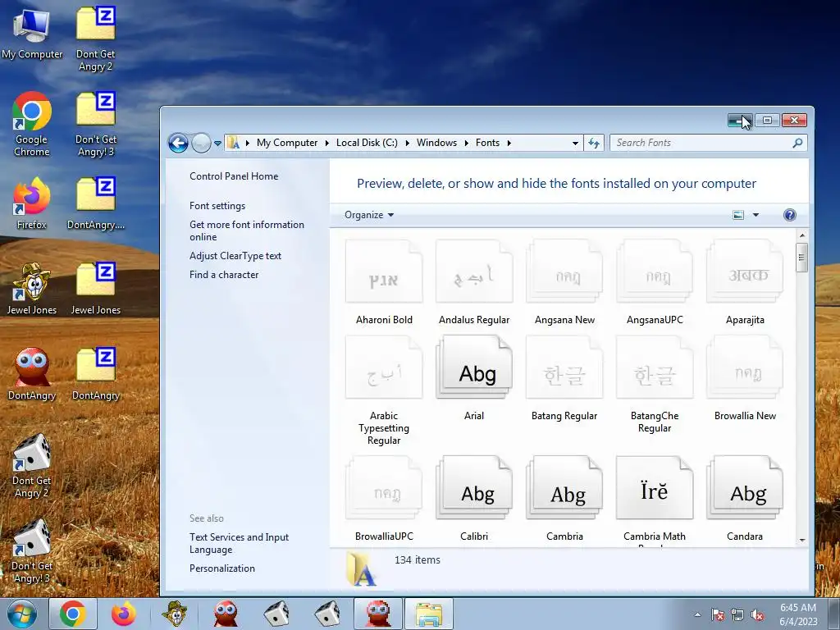Image resolution: width=840 pixels, height=630 pixels.
Task: Open Adjust ClearType text link
Action: tap(235, 256)
